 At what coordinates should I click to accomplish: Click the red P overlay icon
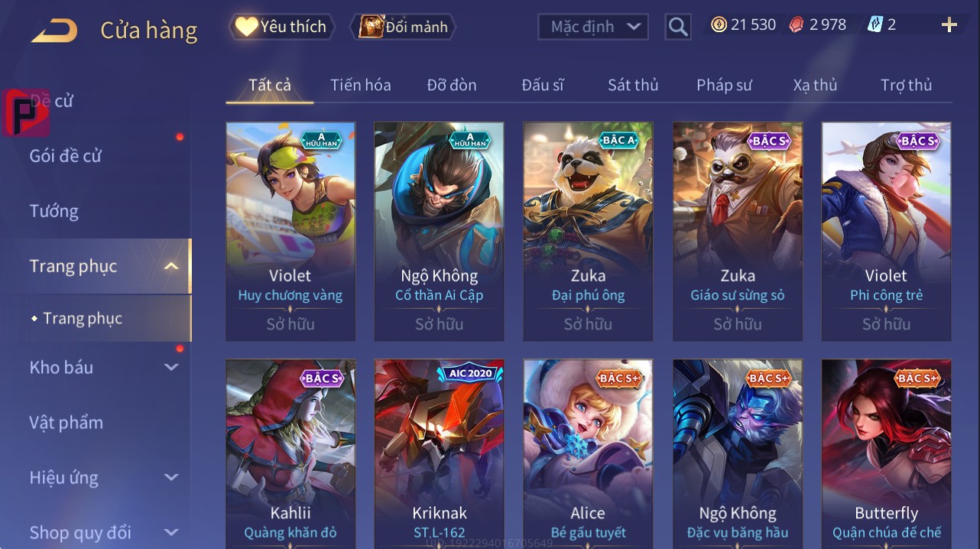pos(26,113)
